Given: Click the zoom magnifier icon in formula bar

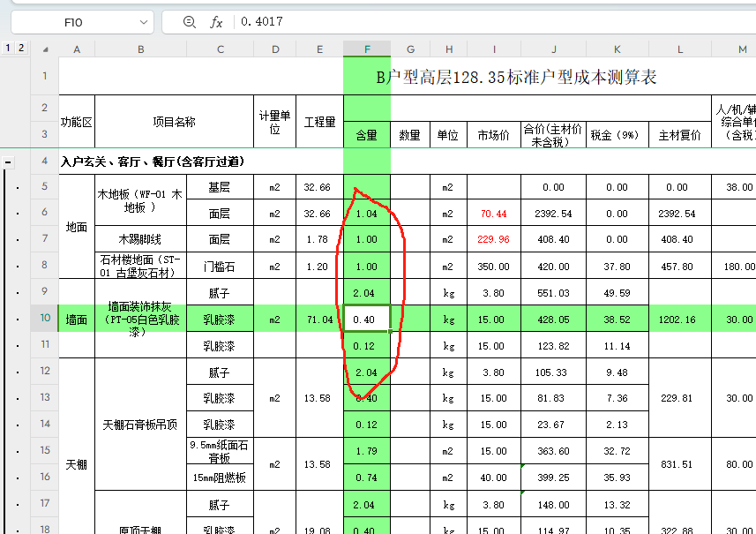Looking at the screenshot, I should click(190, 22).
